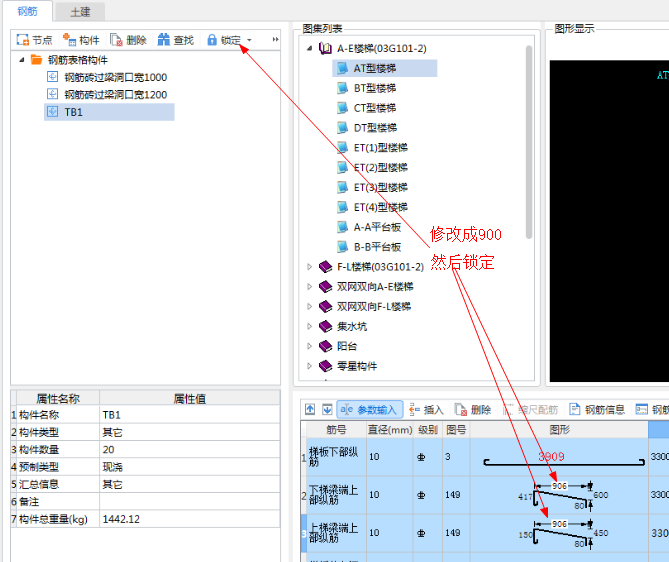The width and height of the screenshot is (669, 562).
Task: Select A-A平台板 in atlas list
Action: (377, 227)
